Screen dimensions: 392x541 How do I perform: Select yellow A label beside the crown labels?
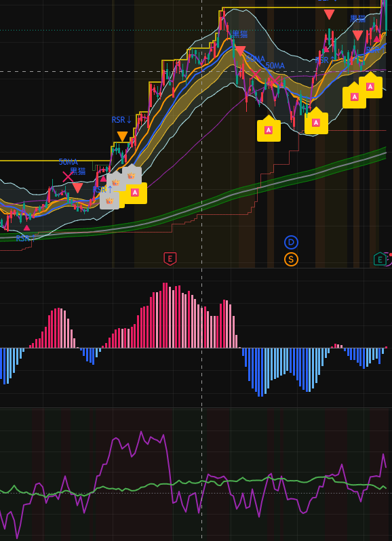point(135,193)
